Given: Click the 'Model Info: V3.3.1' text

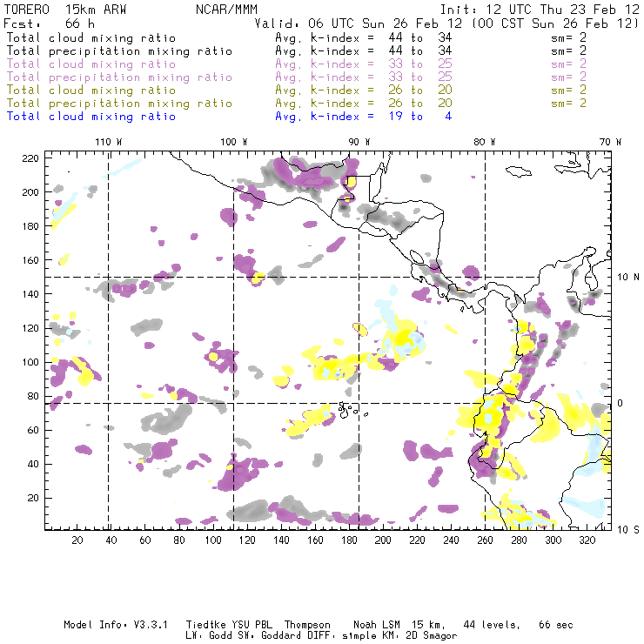Looking at the screenshot, I should (116, 625).
